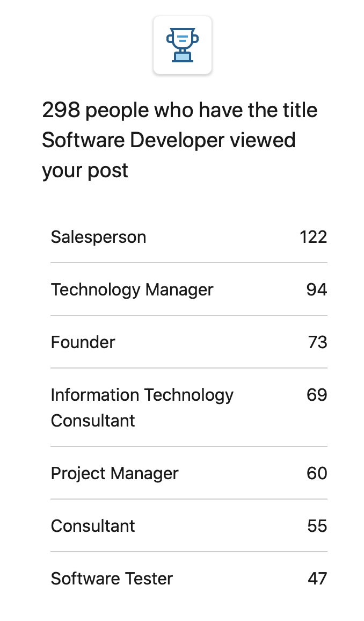The image size is (364, 621).
Task: Click the Founder count 73
Action: tap(317, 342)
